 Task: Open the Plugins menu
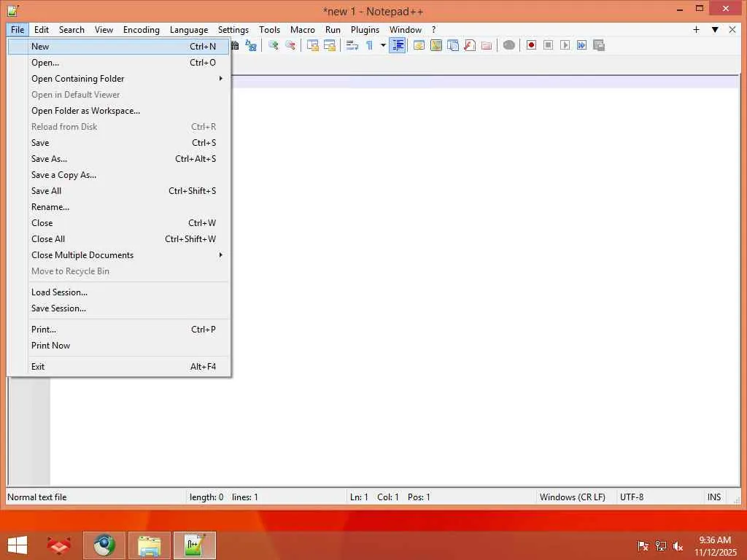tap(365, 29)
